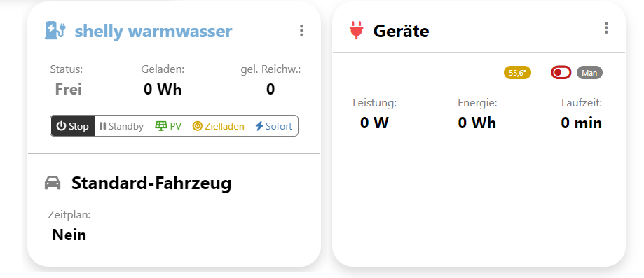Click the solar panel icon in PV button
644x278 pixels.
pos(161,126)
